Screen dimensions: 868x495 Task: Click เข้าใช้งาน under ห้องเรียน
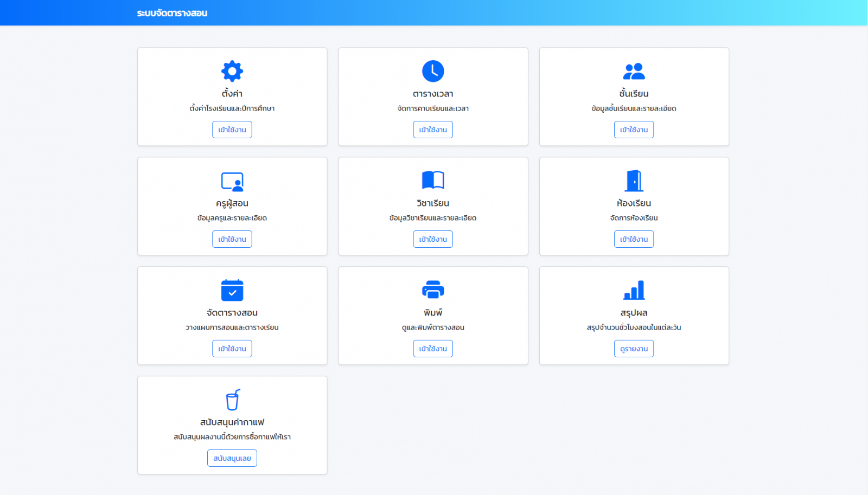click(x=634, y=239)
